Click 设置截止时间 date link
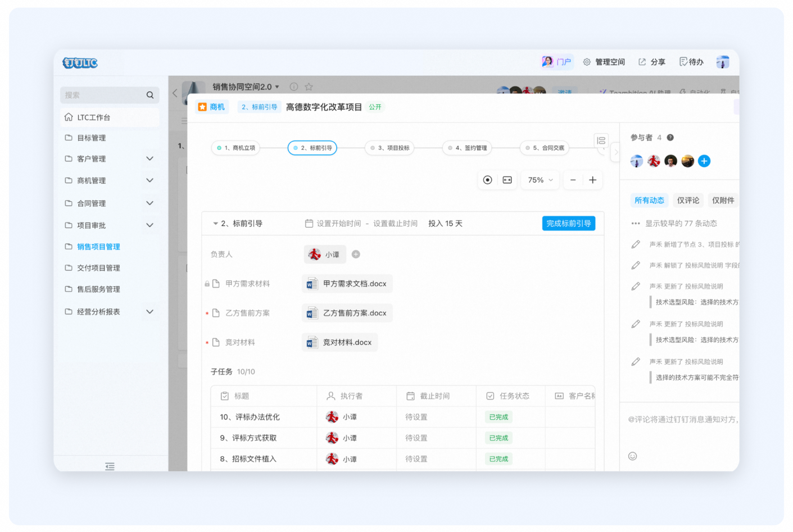793x532 pixels. pos(395,224)
